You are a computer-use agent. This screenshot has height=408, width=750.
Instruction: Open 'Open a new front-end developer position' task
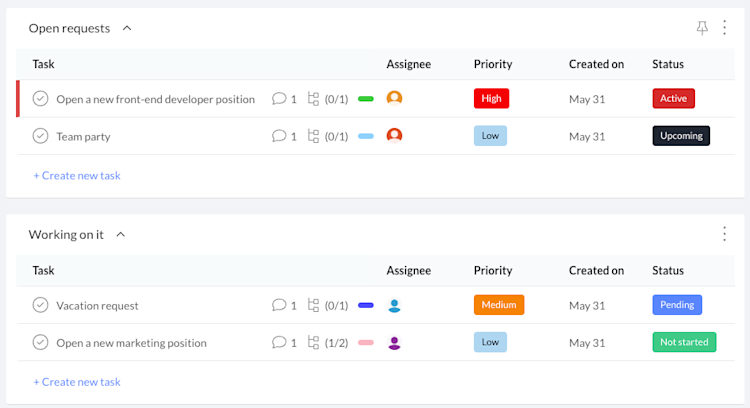tap(155, 99)
